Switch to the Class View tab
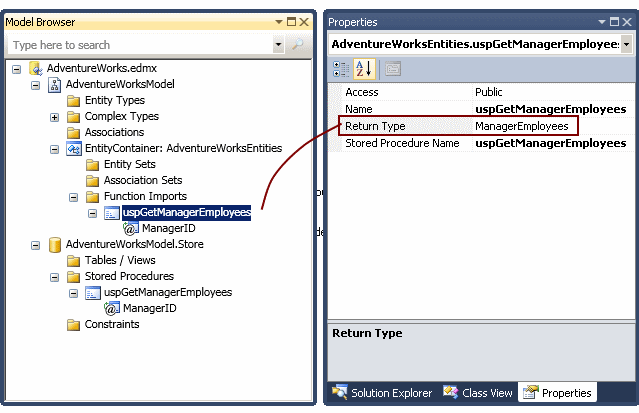This screenshot has width=639, height=413. pyautogui.click(x=479, y=393)
